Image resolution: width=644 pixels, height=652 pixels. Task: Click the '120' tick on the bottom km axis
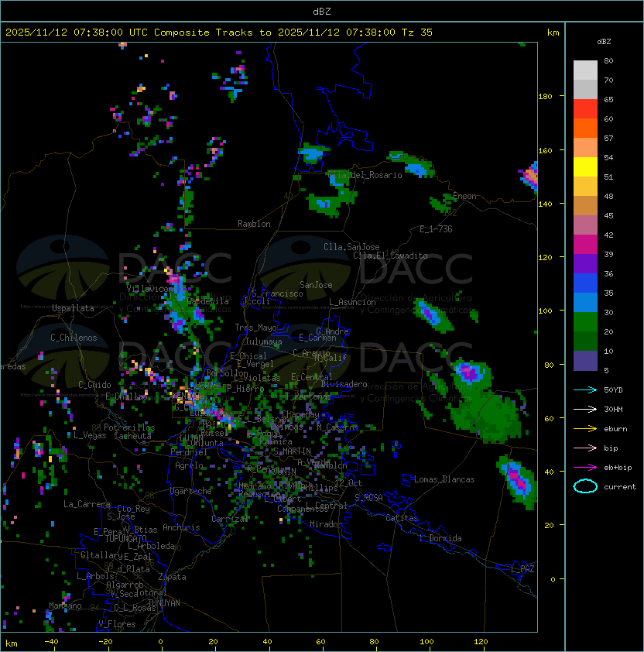[x=481, y=642]
